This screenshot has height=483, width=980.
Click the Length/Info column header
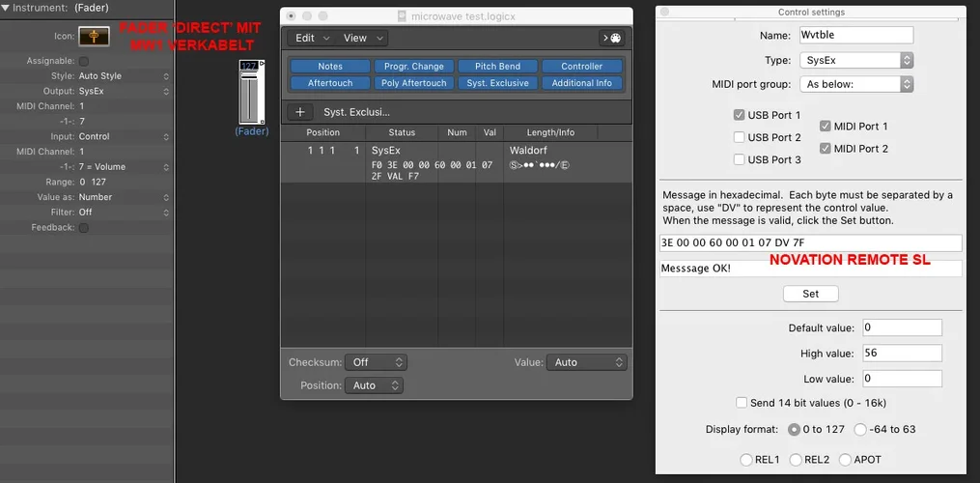click(550, 132)
